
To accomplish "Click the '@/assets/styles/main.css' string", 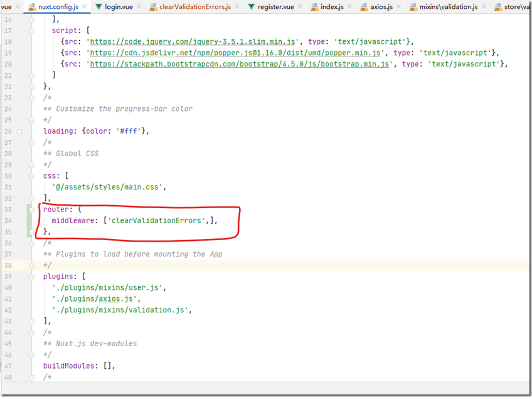I will pos(107,187).
